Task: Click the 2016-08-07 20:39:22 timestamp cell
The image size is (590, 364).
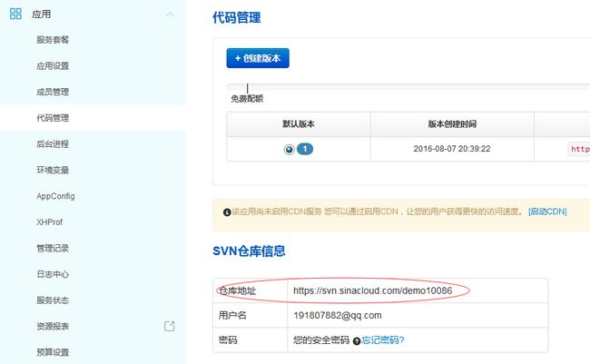Action: (x=452, y=149)
